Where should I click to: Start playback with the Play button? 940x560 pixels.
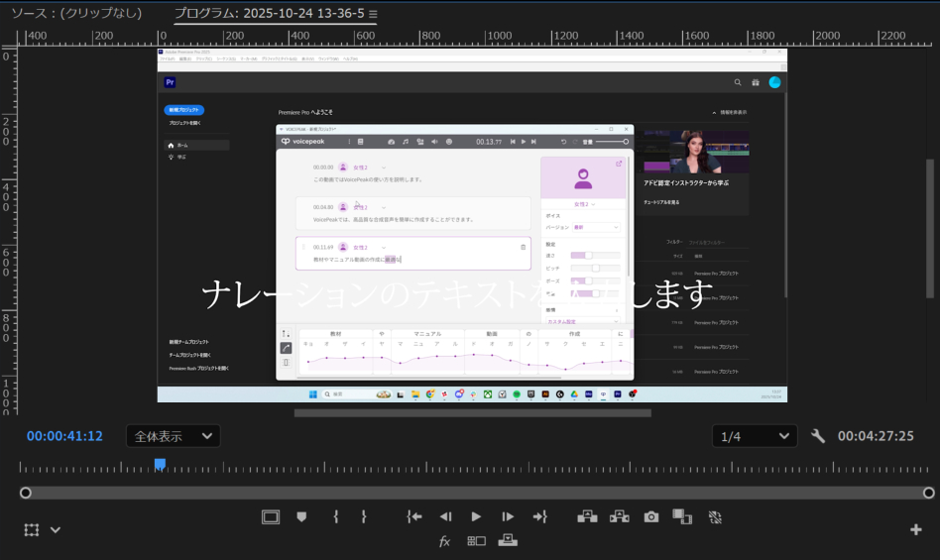pos(476,516)
